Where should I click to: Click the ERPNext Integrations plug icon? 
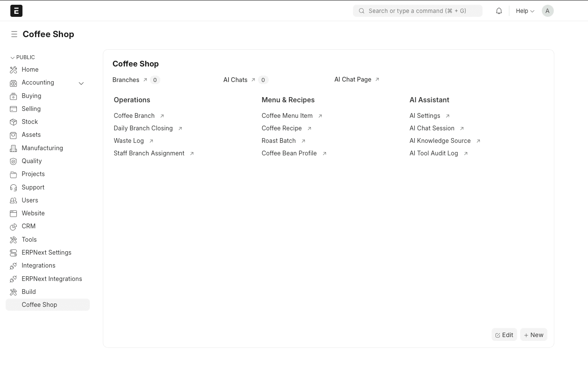[x=13, y=279]
